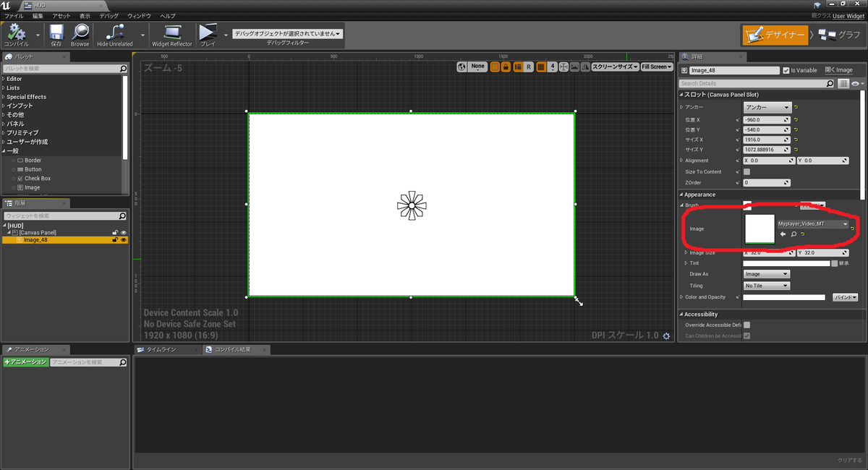
Task: Enable the Size To Content checkbox
Action: [746, 172]
